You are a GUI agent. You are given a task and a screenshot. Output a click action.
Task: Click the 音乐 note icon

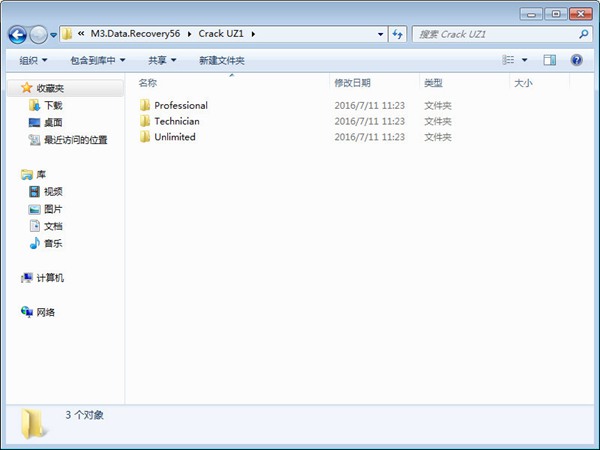pyautogui.click(x=34, y=243)
